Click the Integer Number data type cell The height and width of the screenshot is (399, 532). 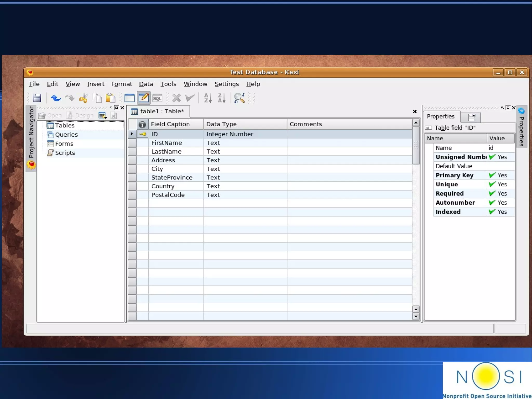(245, 134)
